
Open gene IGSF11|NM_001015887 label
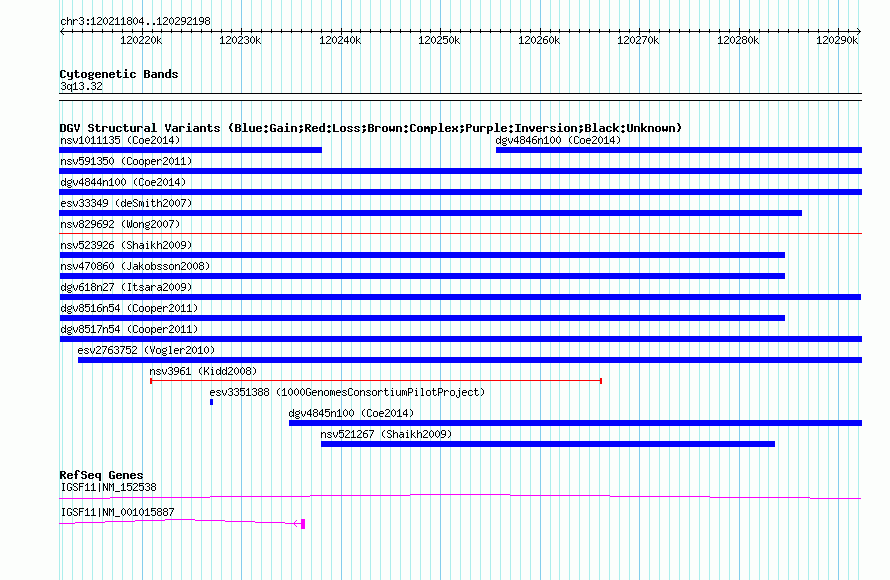point(117,512)
